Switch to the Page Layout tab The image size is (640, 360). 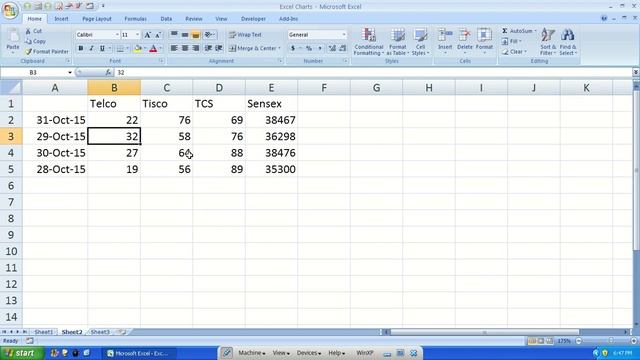tap(97, 19)
